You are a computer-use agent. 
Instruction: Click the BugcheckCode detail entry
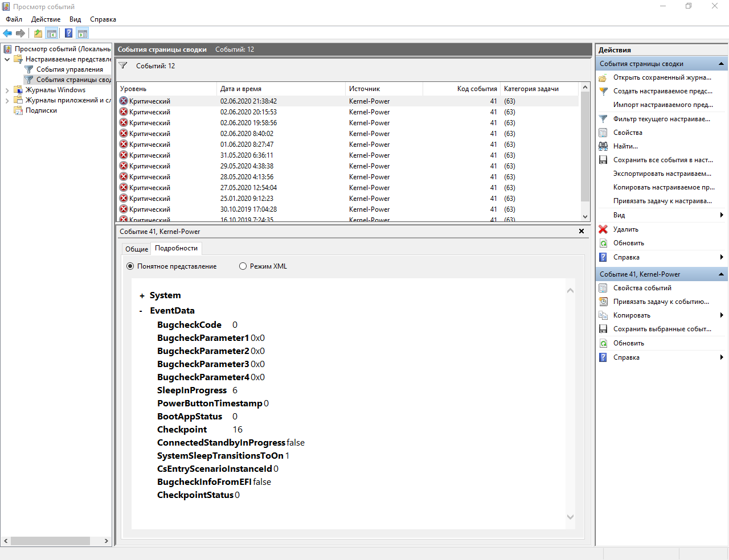197,325
